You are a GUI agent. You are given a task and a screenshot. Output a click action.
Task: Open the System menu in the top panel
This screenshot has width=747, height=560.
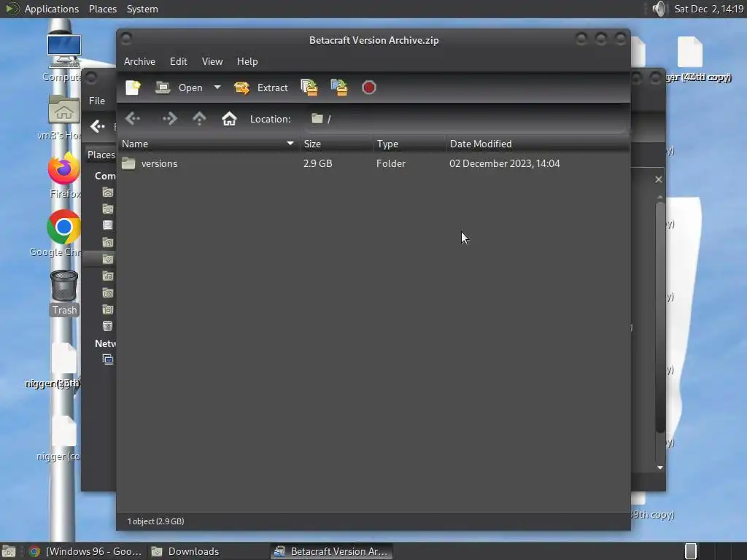142,9
